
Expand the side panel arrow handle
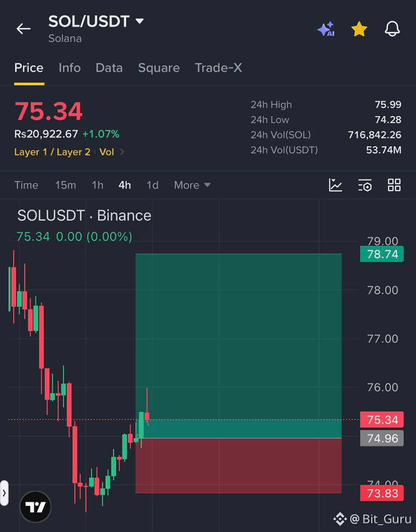coord(4,493)
